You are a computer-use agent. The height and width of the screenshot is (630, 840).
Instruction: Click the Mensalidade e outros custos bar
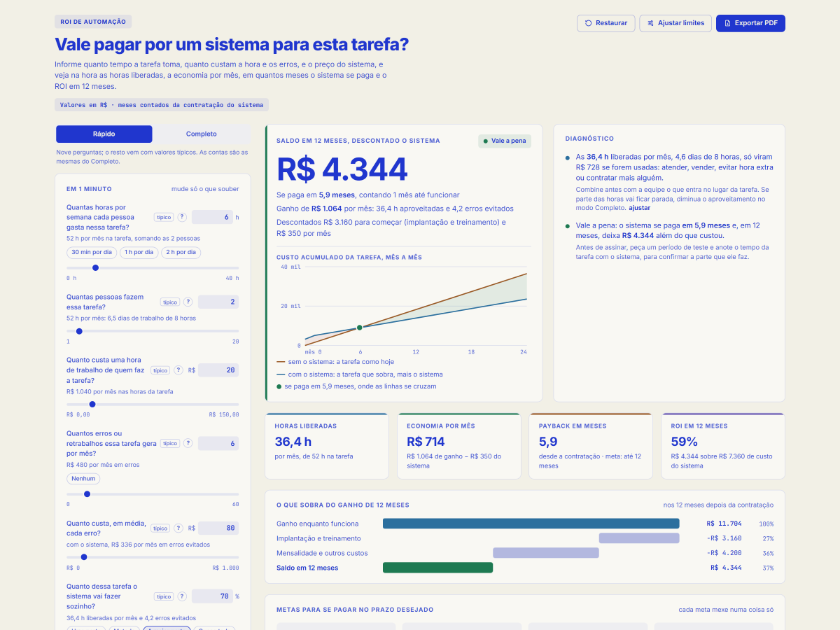coord(546,553)
